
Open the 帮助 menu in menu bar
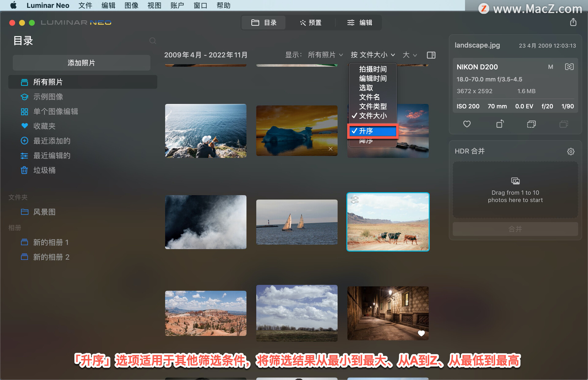(x=224, y=6)
